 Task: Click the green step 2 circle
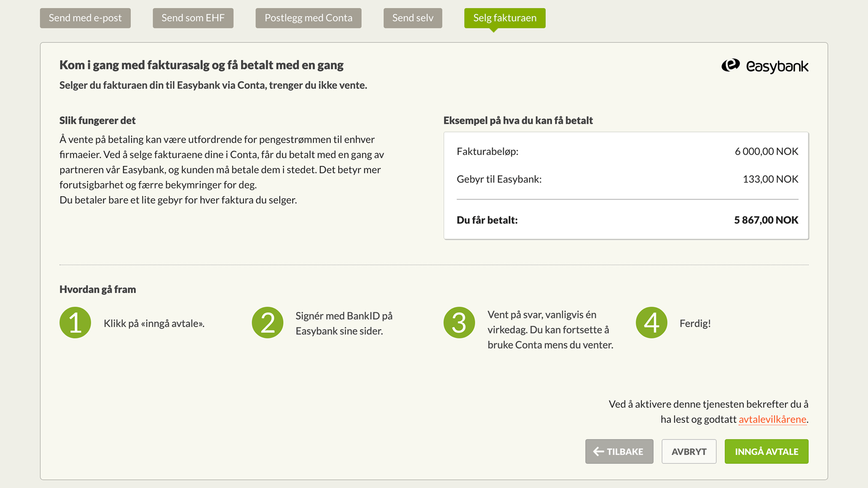268,323
